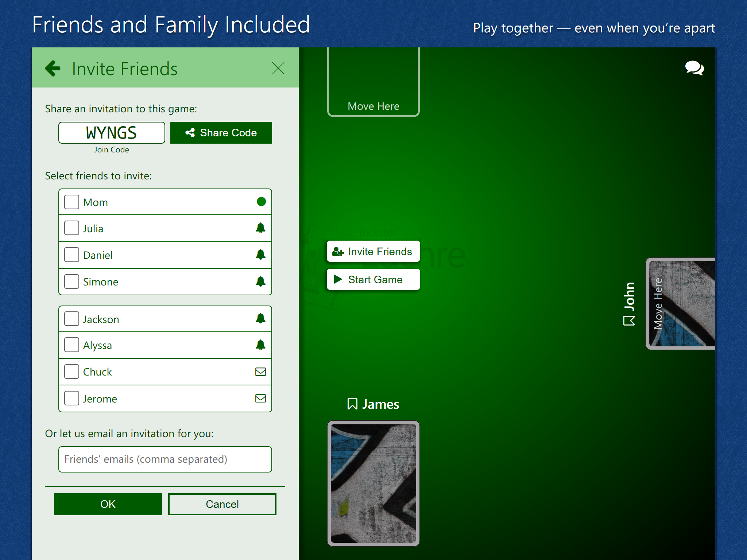Check the Mom checkbox
The width and height of the screenshot is (747, 560).
tap(71, 202)
